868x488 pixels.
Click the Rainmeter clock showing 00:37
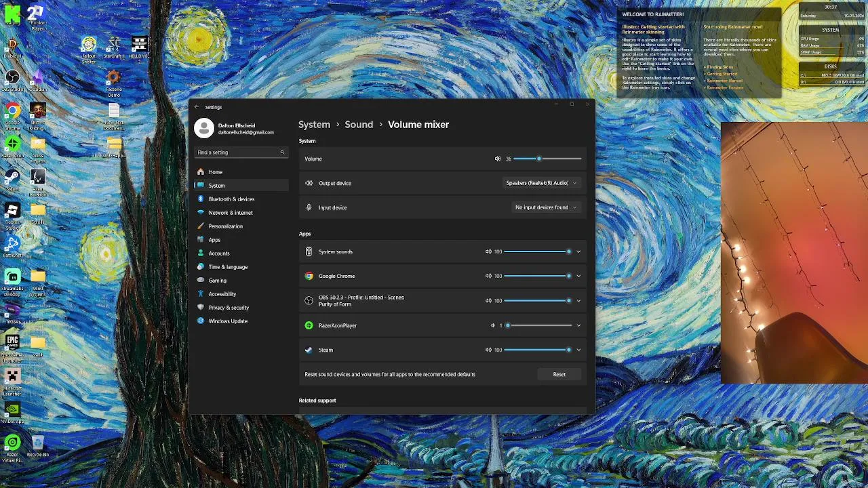pos(831,11)
